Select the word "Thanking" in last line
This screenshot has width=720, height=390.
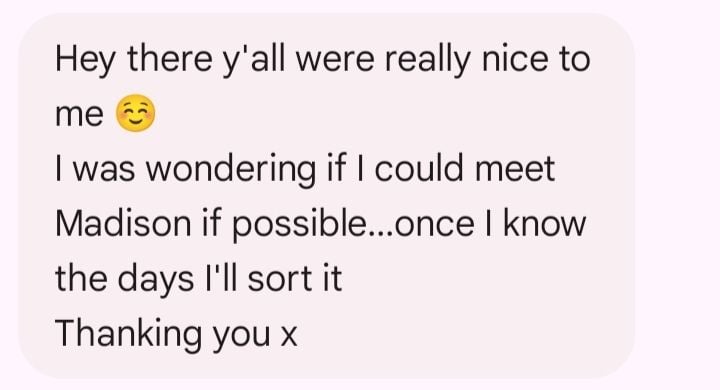tap(129, 334)
